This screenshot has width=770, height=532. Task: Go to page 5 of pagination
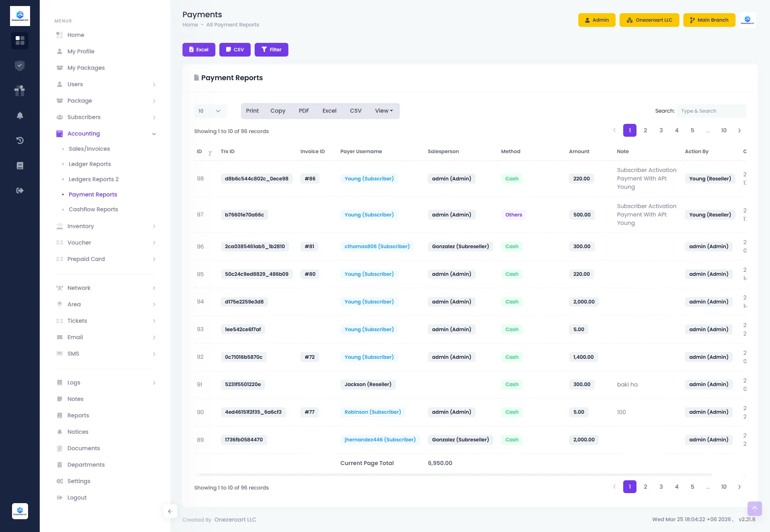(x=692, y=130)
